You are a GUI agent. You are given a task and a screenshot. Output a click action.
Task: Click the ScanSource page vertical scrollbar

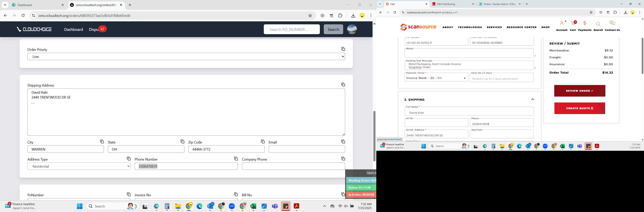point(642,56)
